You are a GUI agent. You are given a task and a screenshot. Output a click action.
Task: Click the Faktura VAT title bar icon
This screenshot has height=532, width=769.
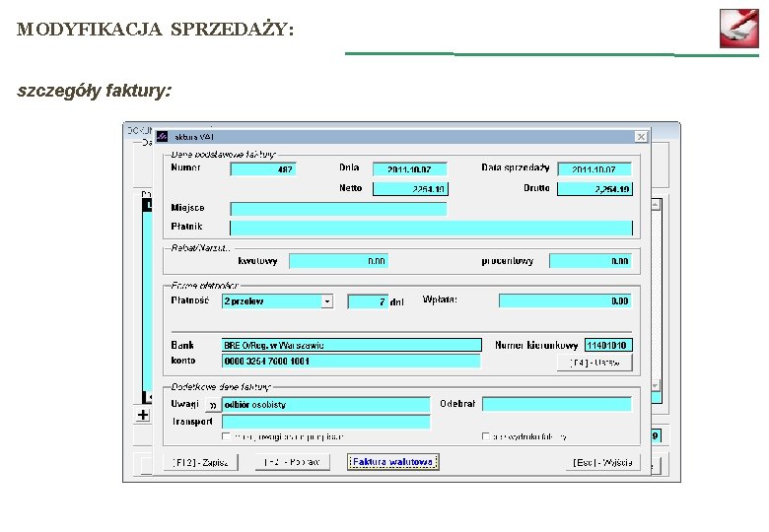[x=162, y=137]
